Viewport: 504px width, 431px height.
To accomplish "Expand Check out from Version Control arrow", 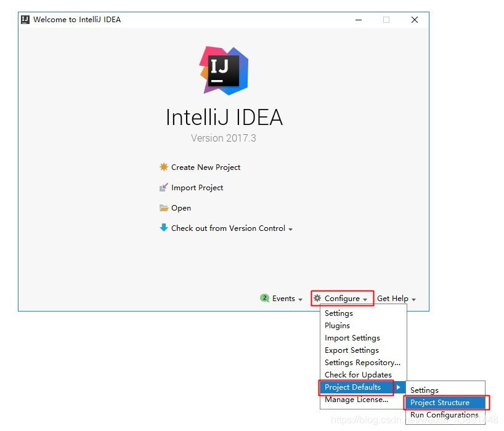I will tap(291, 229).
